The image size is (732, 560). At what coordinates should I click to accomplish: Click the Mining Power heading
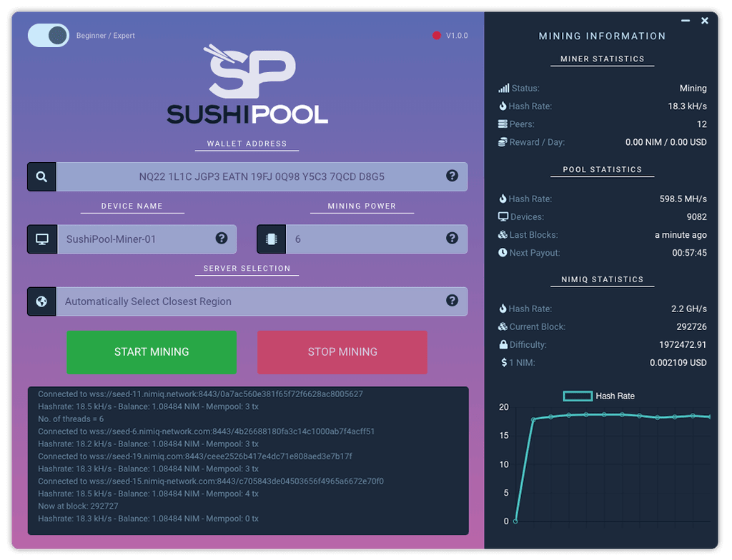(362, 206)
